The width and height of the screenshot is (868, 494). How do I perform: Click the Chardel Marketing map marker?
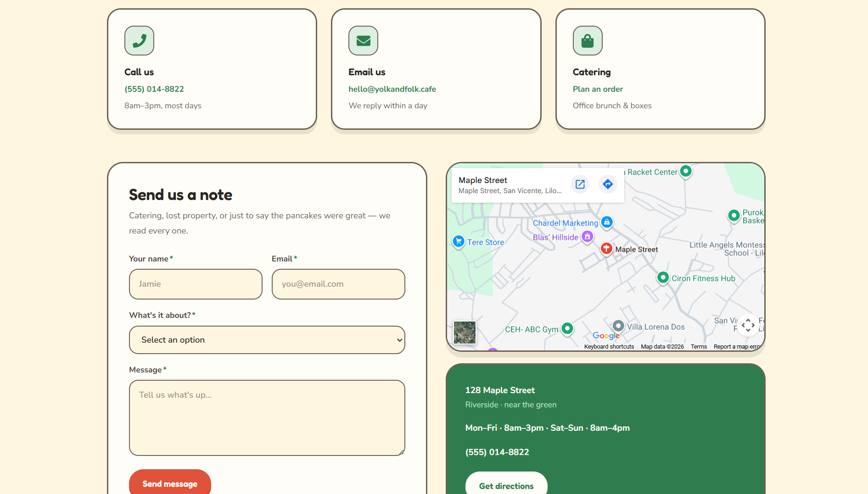click(x=607, y=222)
